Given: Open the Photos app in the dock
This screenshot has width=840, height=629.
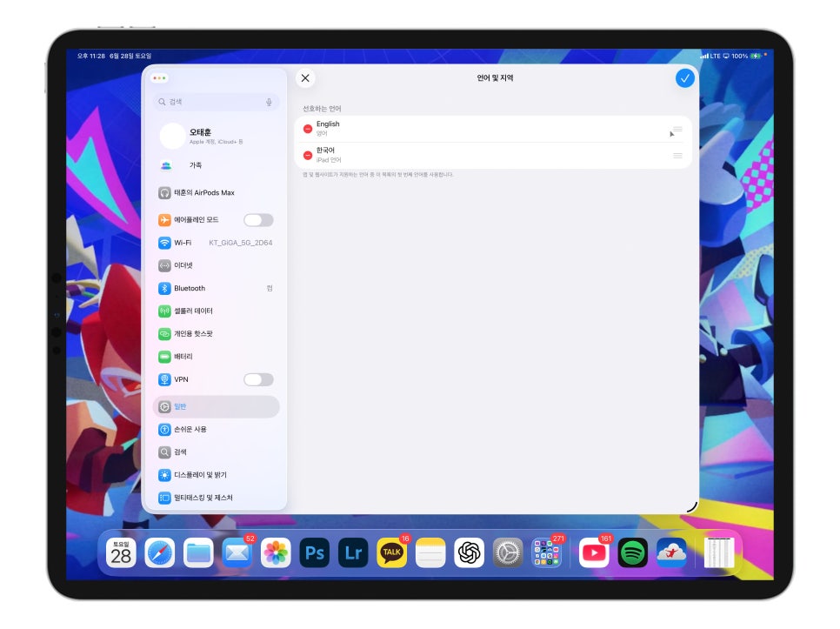Looking at the screenshot, I should 276,553.
